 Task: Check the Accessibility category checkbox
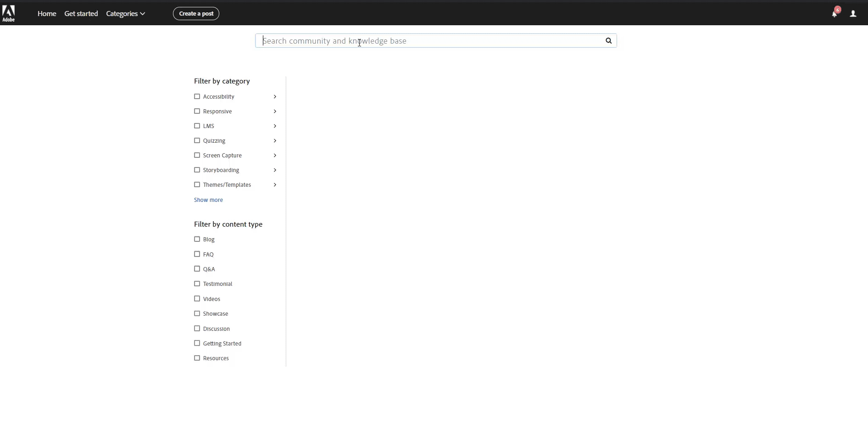point(197,96)
